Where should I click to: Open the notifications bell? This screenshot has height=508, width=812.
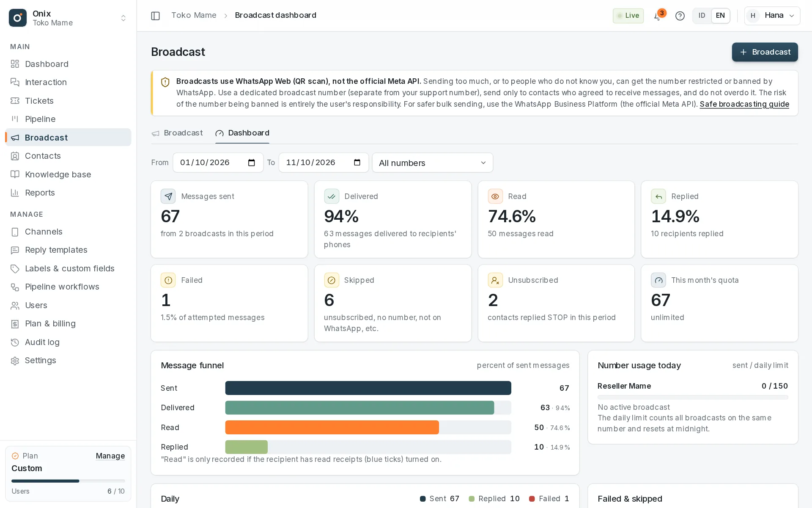coord(657,16)
